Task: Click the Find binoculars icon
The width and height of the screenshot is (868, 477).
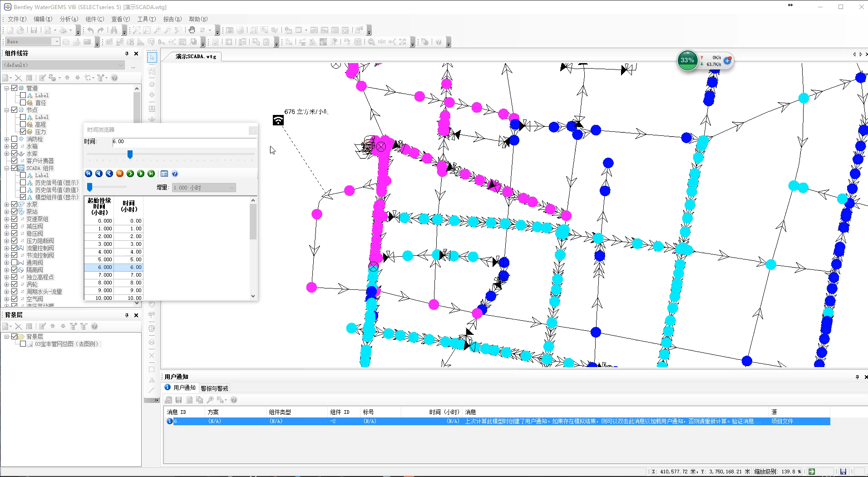Action: tap(113, 30)
